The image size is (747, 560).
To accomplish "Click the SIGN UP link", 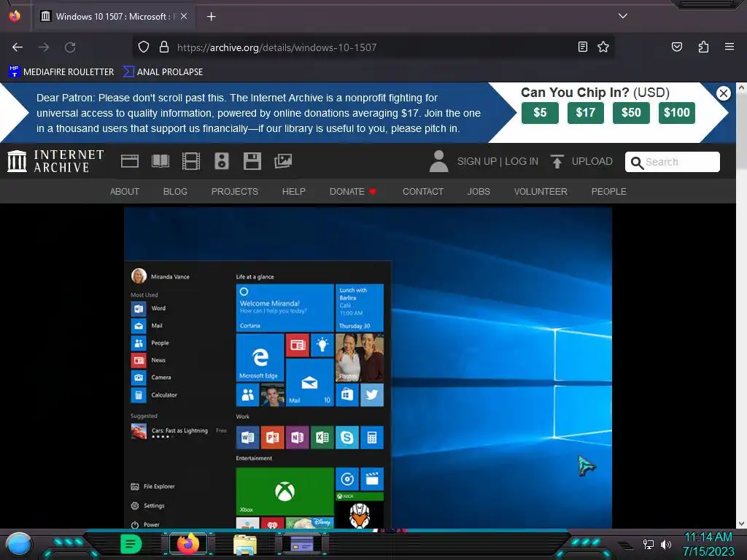I will (x=476, y=161).
